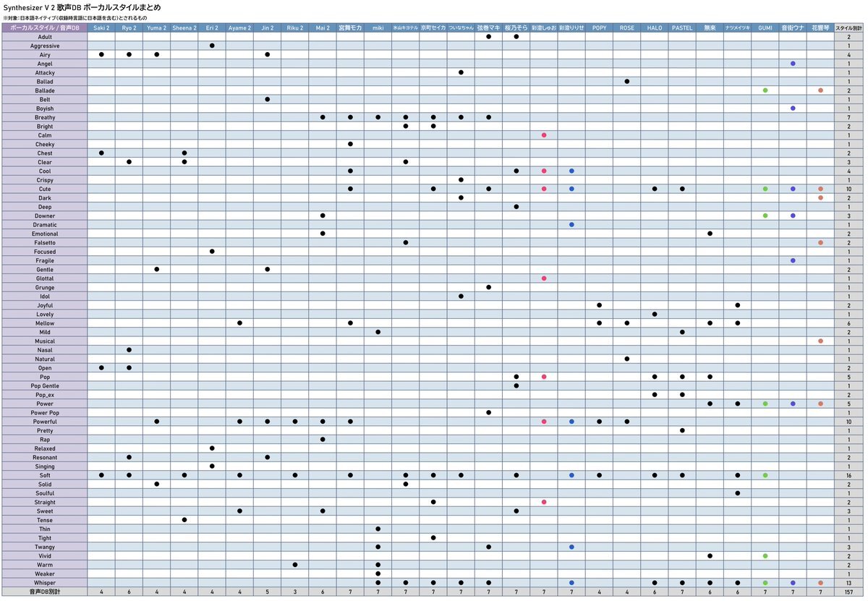Select the "Powerful" row label
Screen dimensions: 868x601
point(45,422)
